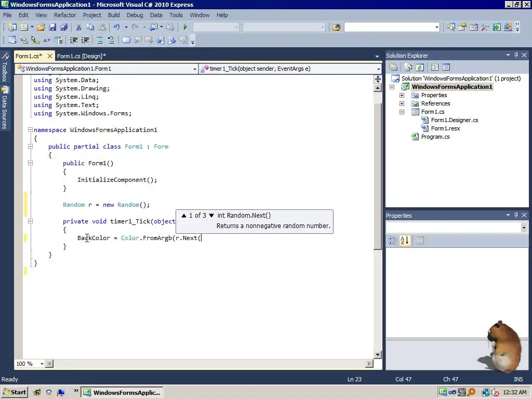Select Form1.Designer.cs in Solution Explorer
Screen dimensions: 532x399
coord(454,120)
